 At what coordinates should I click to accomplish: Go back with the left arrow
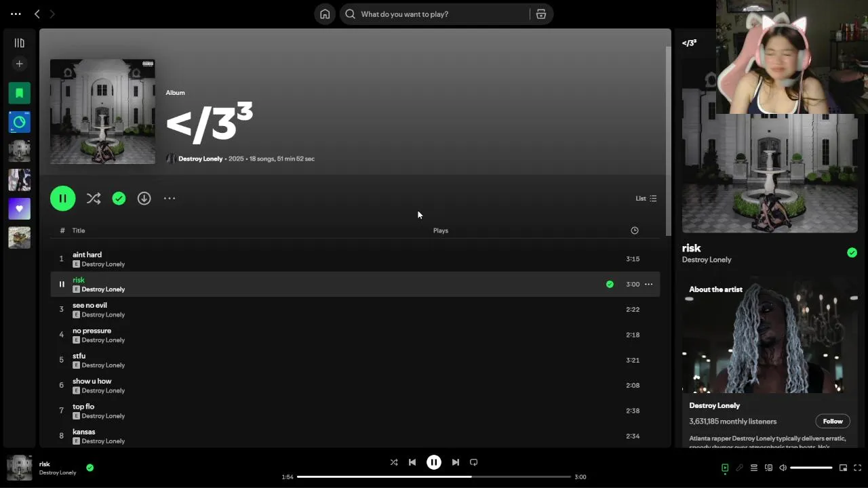37,14
